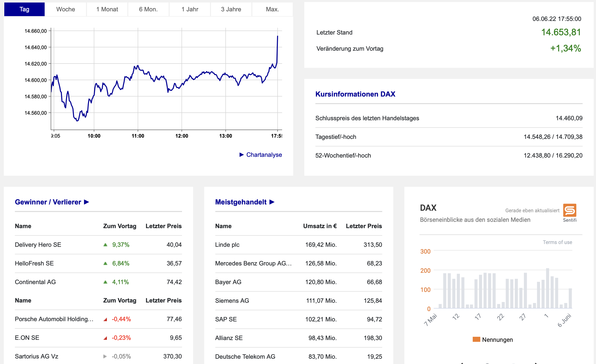Switch chart to 3 Jahre view
596x364 pixels.
231,9
